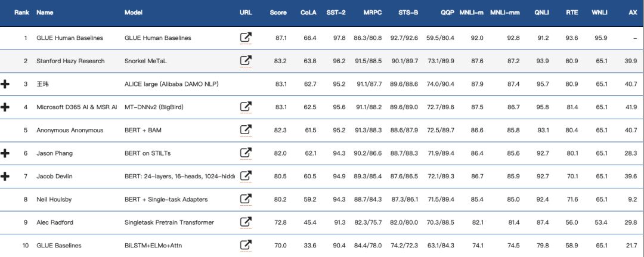This screenshot has width=644, height=257.
Task: Open URL link for GLUE Human Baselines
Action: click(x=245, y=38)
